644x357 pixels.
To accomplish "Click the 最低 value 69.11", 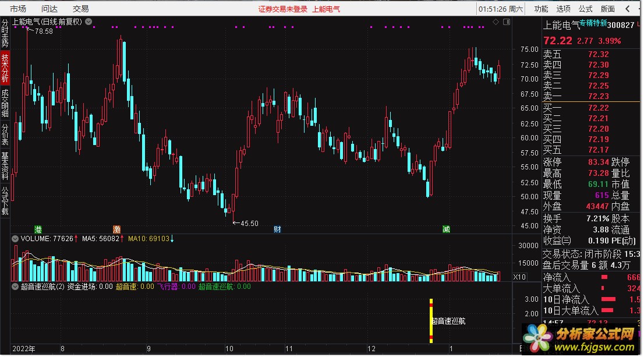I will [x=599, y=184].
